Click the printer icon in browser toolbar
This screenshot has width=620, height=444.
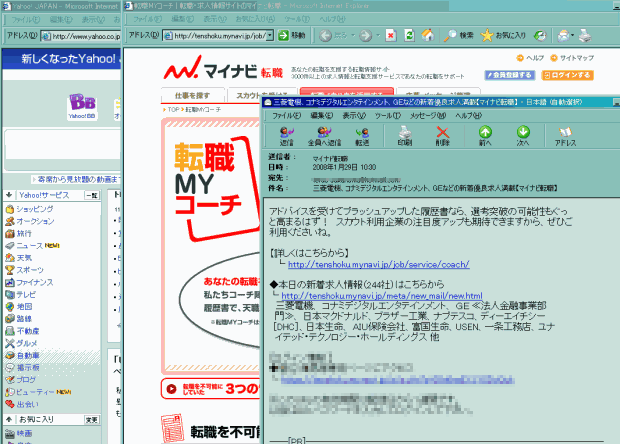pos(585,36)
